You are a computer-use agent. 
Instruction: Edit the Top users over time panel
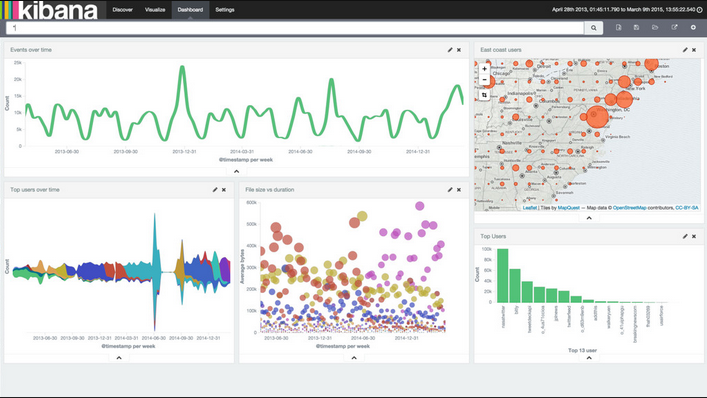(x=215, y=190)
